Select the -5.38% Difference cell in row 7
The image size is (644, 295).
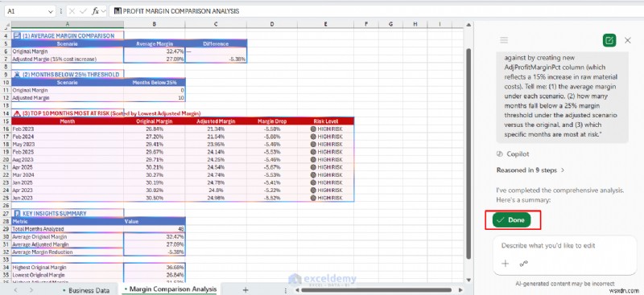(x=216, y=59)
